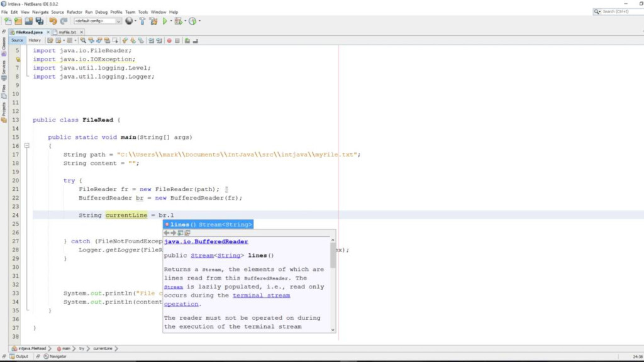This screenshot has height=362, width=644.
Task: Click the New File toolbar icon
Action: [8, 21]
